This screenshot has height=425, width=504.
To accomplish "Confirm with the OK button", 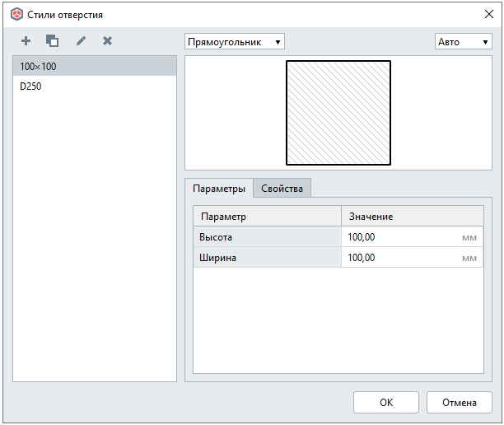I will (x=385, y=403).
